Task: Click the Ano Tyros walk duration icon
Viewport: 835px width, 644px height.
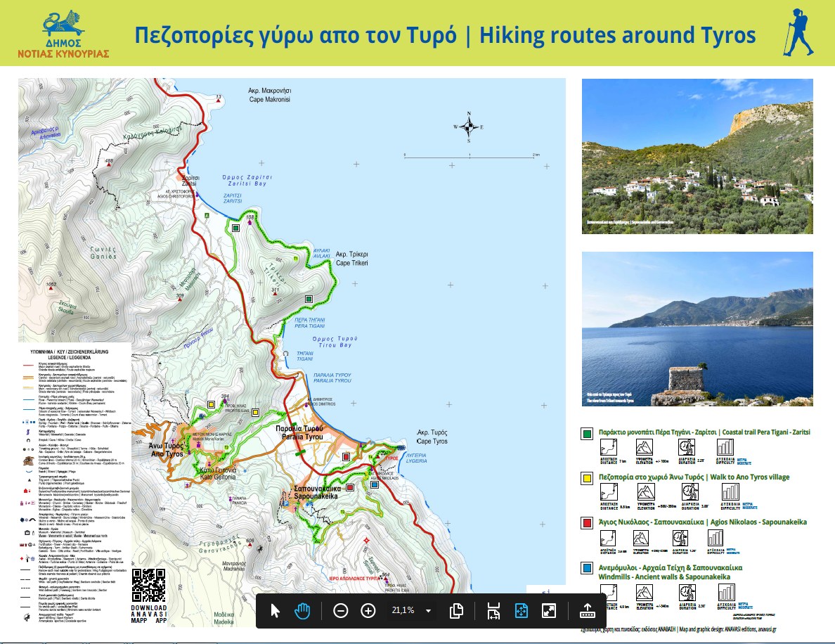Action: pyautogui.click(x=691, y=491)
